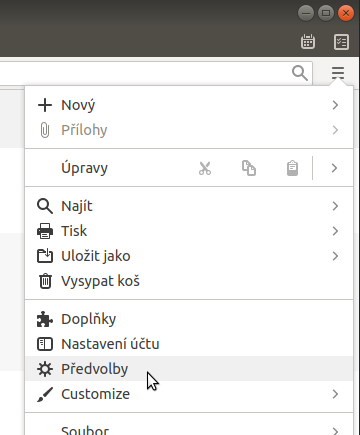Viewport: 360px width, 435px height.
Task: Expand the Customize submenu chevron
Action: point(335,394)
